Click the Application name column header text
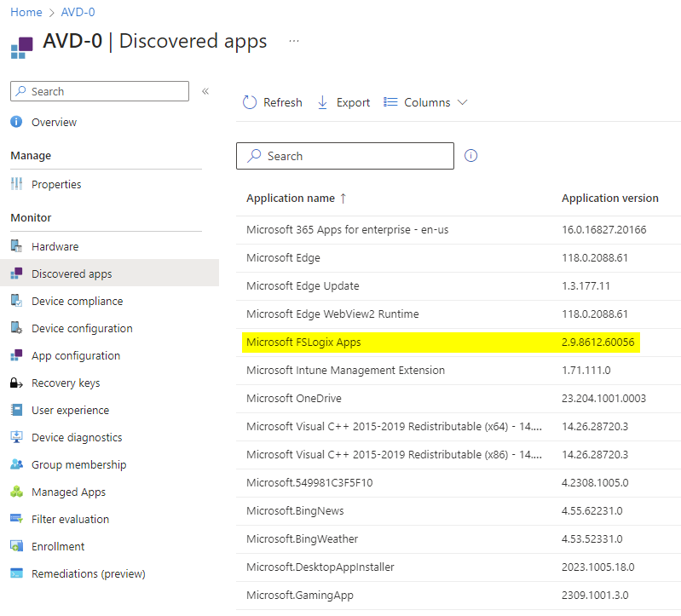Screen dimensions: 681x616 click(291, 199)
